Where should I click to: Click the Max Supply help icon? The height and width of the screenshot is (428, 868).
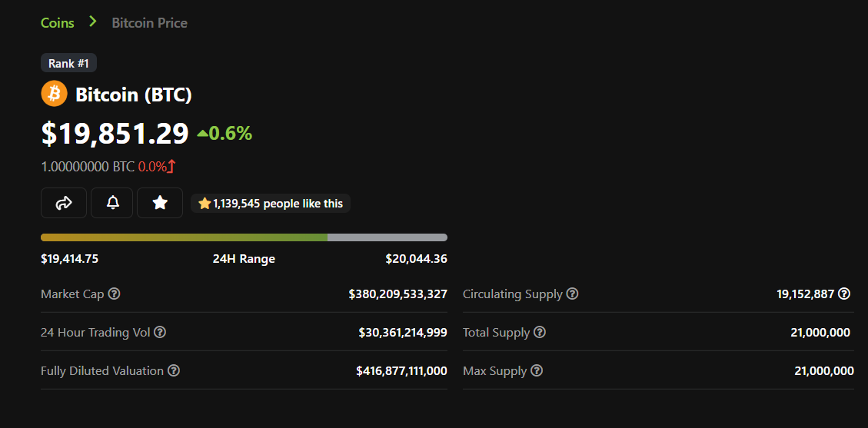(x=537, y=370)
